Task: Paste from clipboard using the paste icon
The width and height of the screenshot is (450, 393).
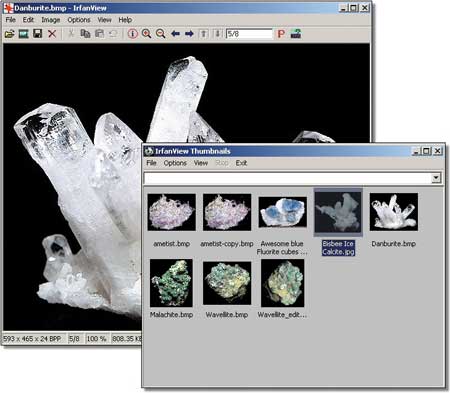Action: coord(99,34)
